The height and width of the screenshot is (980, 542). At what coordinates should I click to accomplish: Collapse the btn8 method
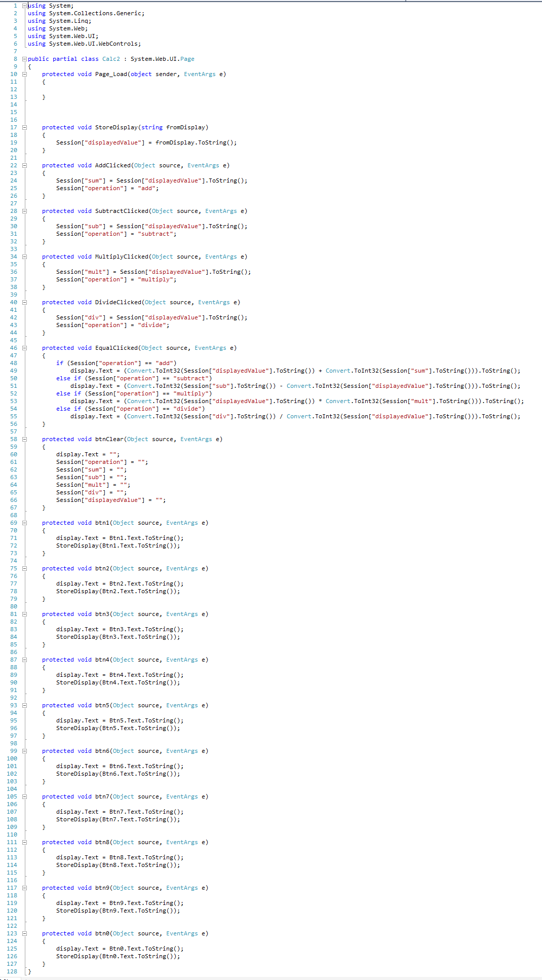tap(24, 842)
